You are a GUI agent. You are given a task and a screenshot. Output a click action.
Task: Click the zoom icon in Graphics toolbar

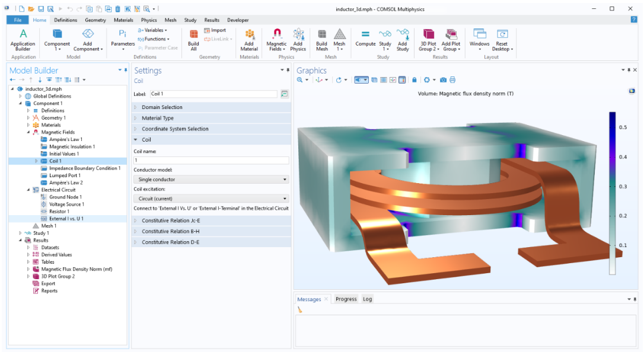pyautogui.click(x=300, y=80)
